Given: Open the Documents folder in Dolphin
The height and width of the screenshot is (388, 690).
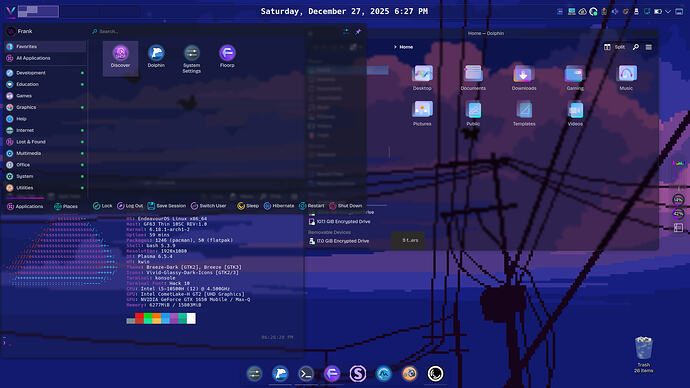Looking at the screenshot, I should coord(473,78).
